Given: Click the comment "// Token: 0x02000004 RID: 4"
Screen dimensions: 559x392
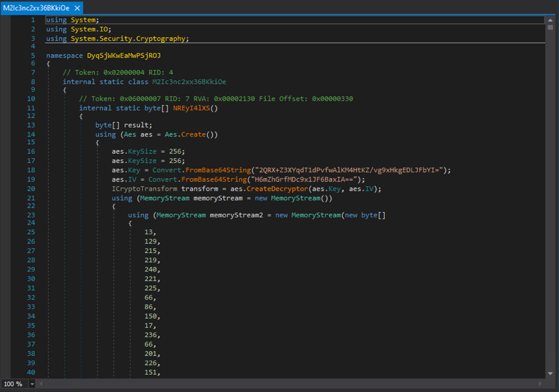Looking at the screenshot, I should point(118,72).
